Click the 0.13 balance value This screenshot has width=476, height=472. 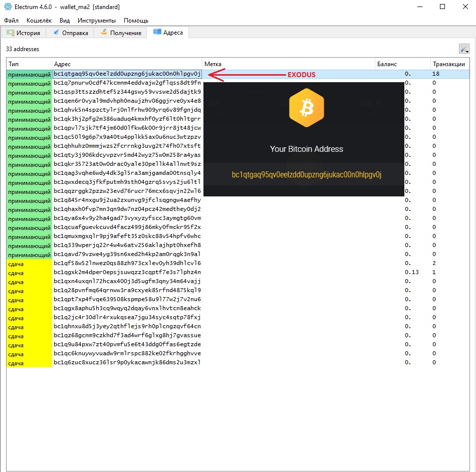pos(412,272)
